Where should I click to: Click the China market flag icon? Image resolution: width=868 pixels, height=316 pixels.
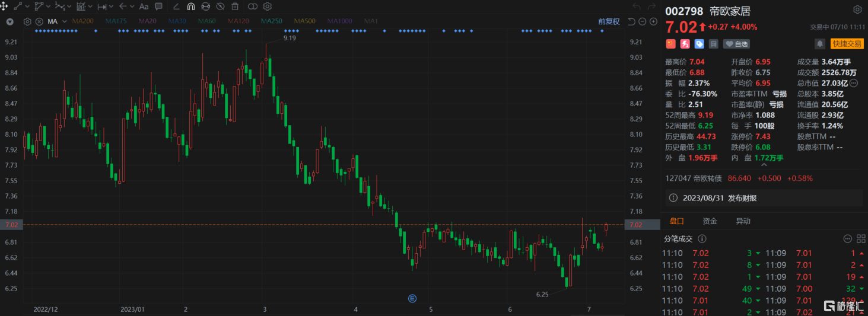point(671,44)
